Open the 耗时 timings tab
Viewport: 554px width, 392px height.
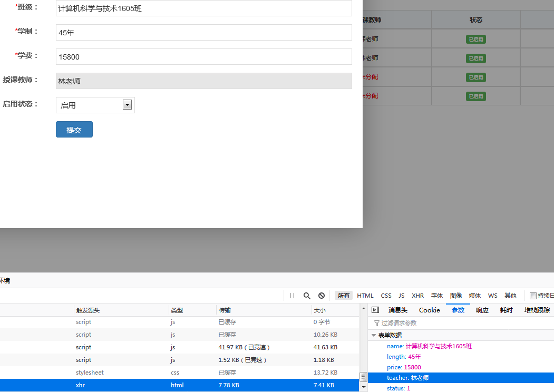pos(506,310)
